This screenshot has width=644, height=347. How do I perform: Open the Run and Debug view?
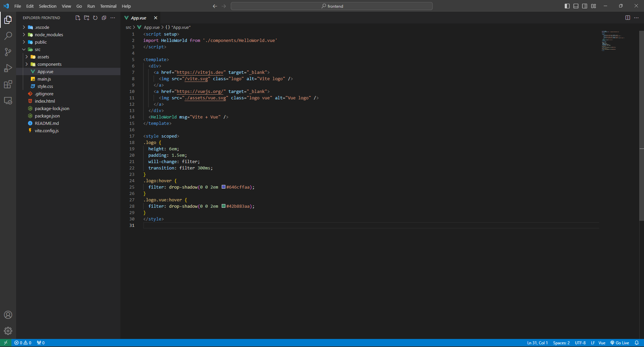[x=8, y=68]
